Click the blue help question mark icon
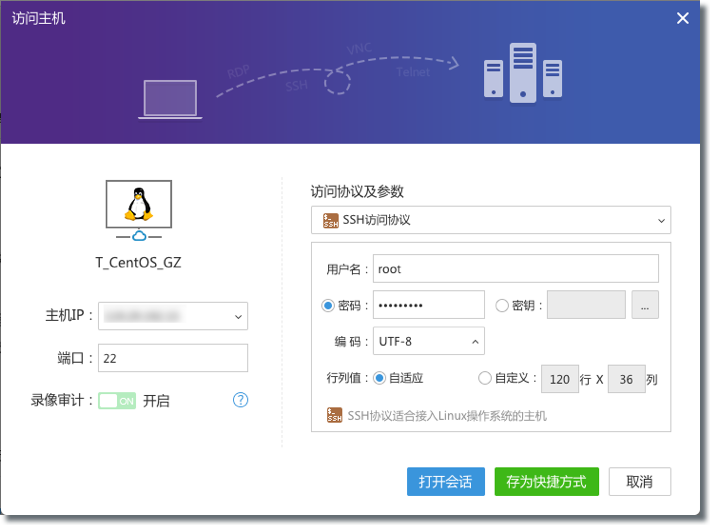 point(240,400)
